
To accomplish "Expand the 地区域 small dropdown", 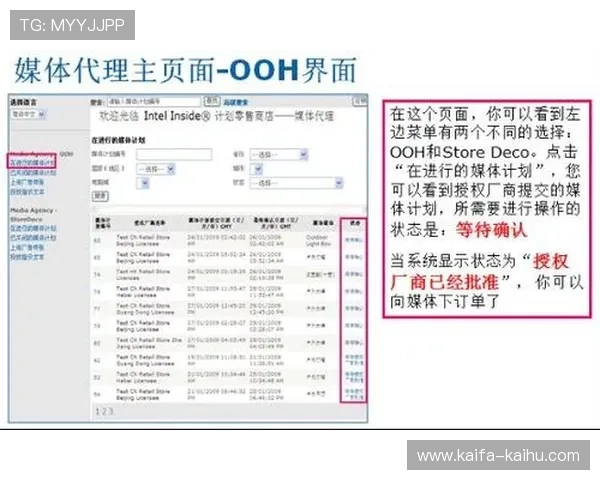I will tap(143, 183).
